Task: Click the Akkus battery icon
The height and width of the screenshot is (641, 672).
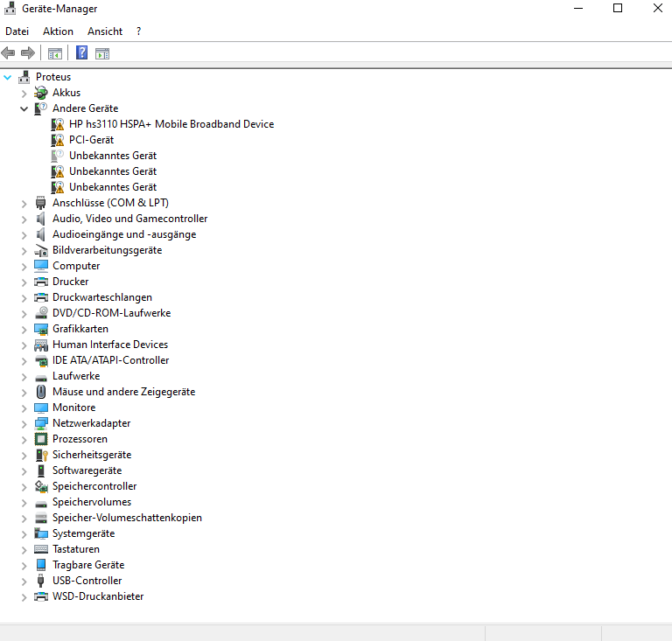Action: (41, 93)
